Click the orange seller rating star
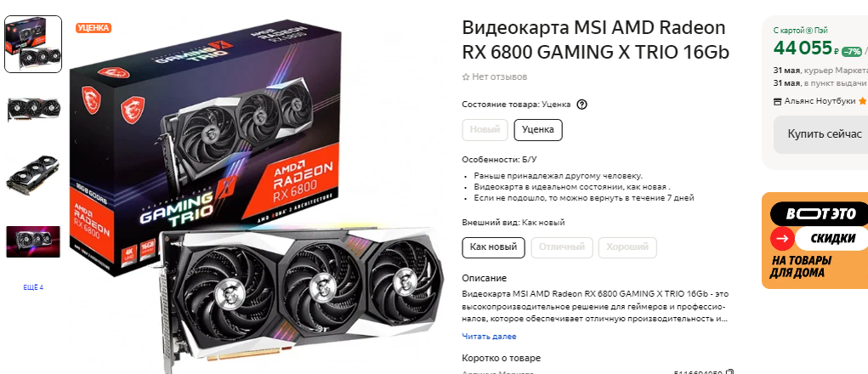The height and width of the screenshot is (374, 868). point(862,100)
